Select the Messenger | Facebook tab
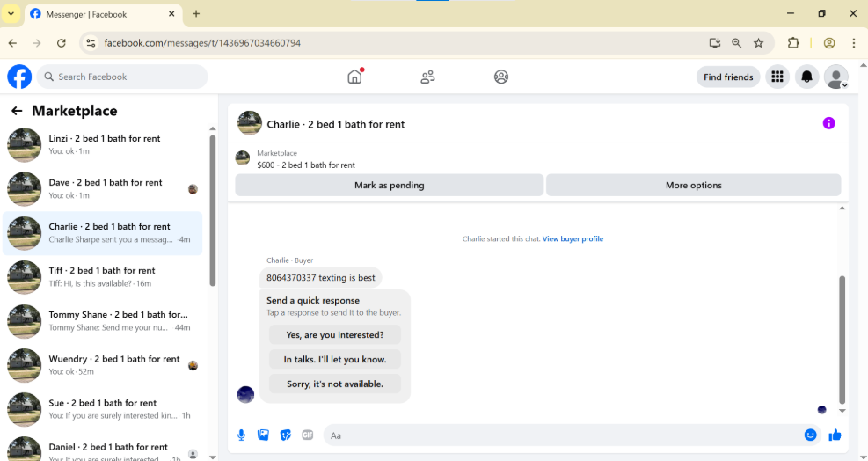Image resolution: width=868 pixels, height=461 pixels. 103,14
